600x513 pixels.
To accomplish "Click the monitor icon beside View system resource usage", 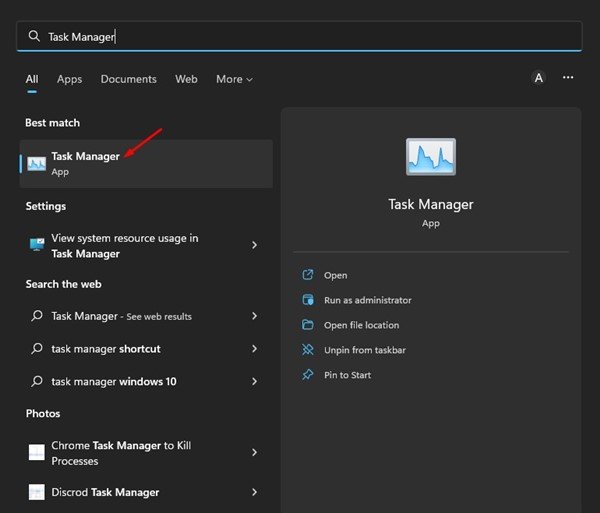I will (x=37, y=244).
